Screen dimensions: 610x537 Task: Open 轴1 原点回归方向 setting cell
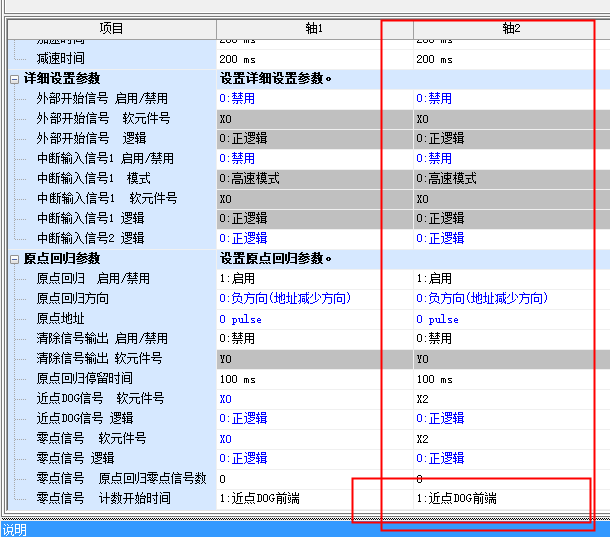point(314,299)
